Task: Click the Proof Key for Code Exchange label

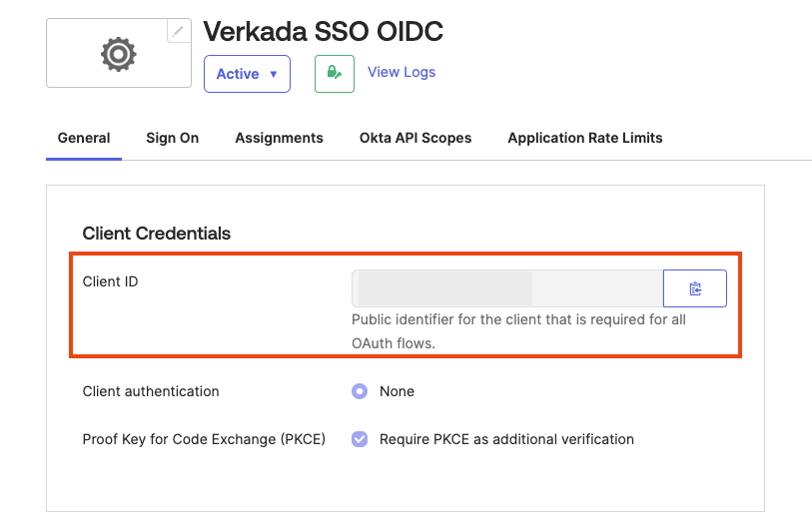Action: coord(204,439)
